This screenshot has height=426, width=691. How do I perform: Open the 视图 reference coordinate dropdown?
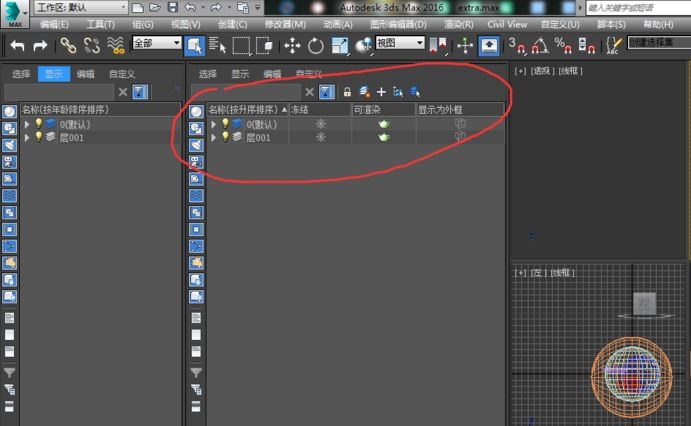[400, 43]
